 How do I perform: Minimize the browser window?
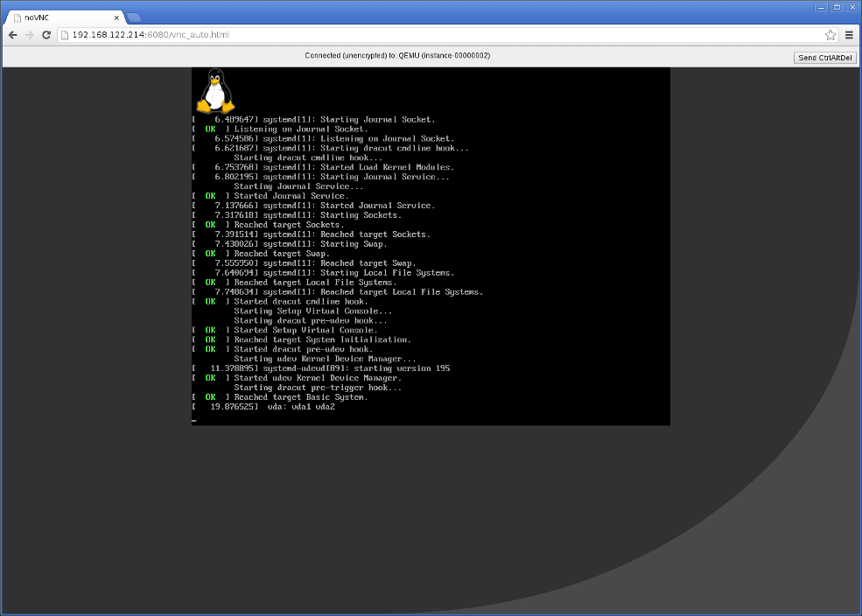[x=821, y=7]
